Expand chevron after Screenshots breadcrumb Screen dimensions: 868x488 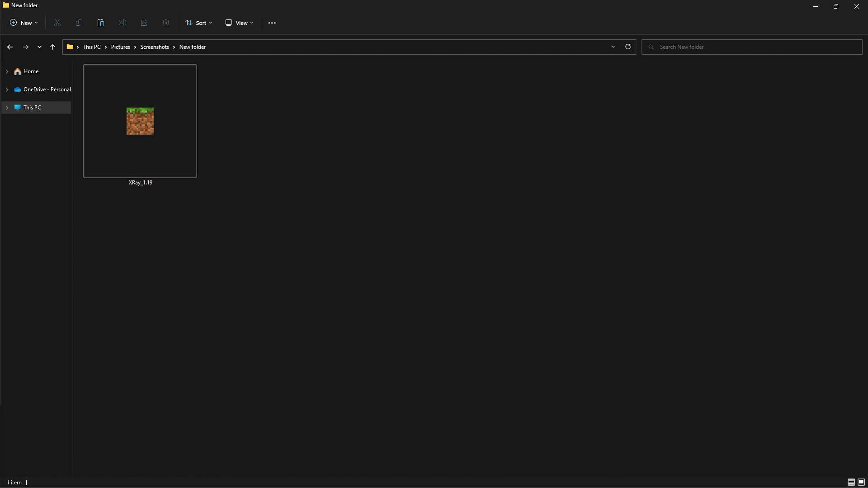point(174,47)
